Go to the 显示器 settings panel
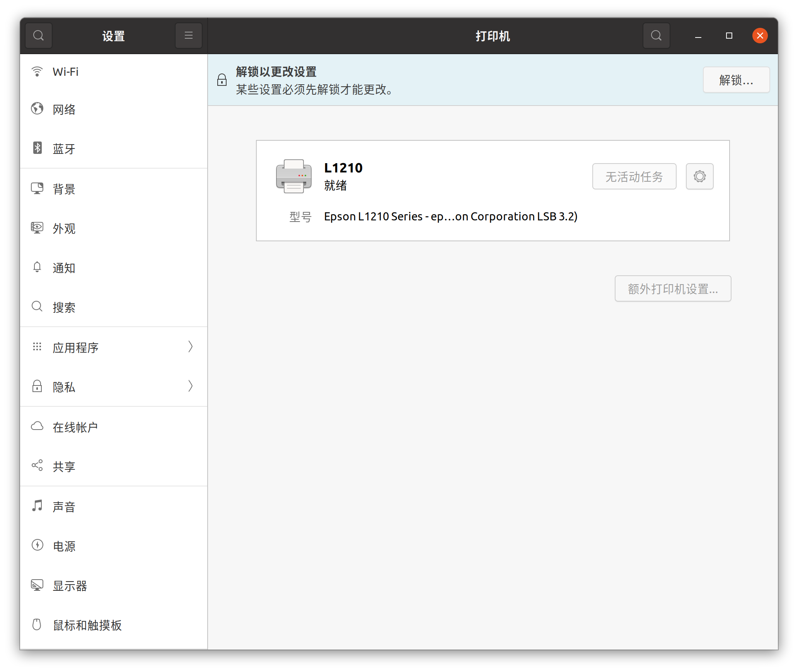Screen dimensions: 798x672 [x=70, y=586]
